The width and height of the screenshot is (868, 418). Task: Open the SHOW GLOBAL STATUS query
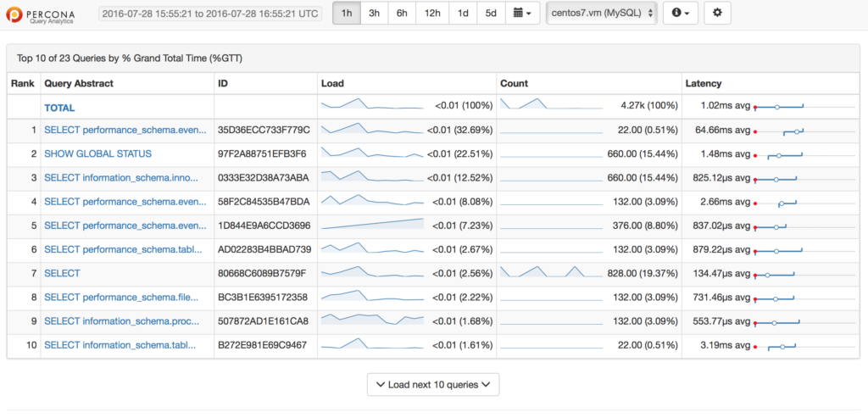pos(98,153)
